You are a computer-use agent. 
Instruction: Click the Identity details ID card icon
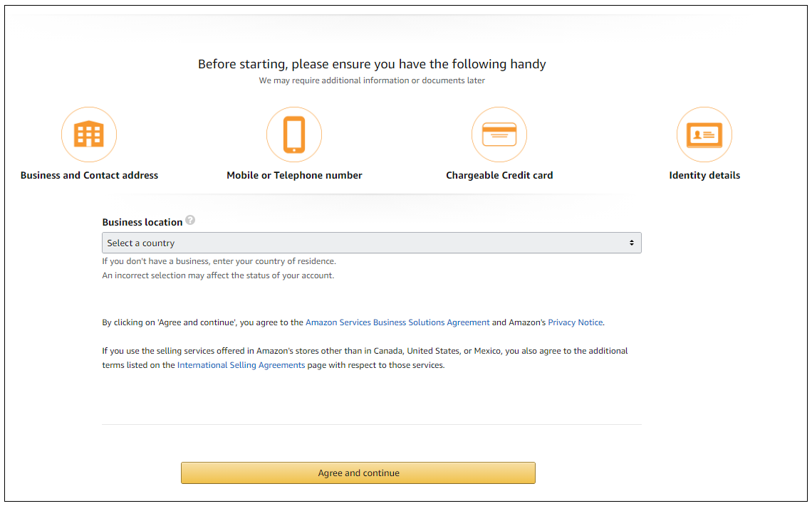[x=704, y=135]
